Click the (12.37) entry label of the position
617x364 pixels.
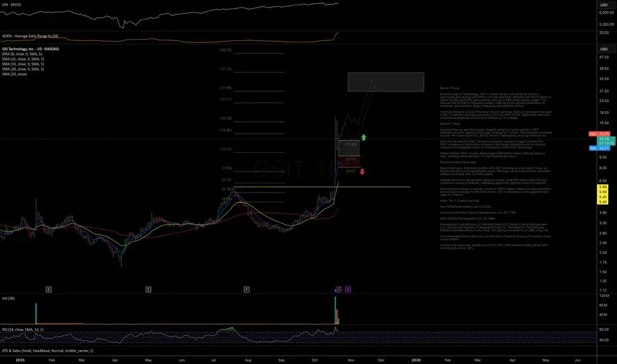[x=351, y=144]
